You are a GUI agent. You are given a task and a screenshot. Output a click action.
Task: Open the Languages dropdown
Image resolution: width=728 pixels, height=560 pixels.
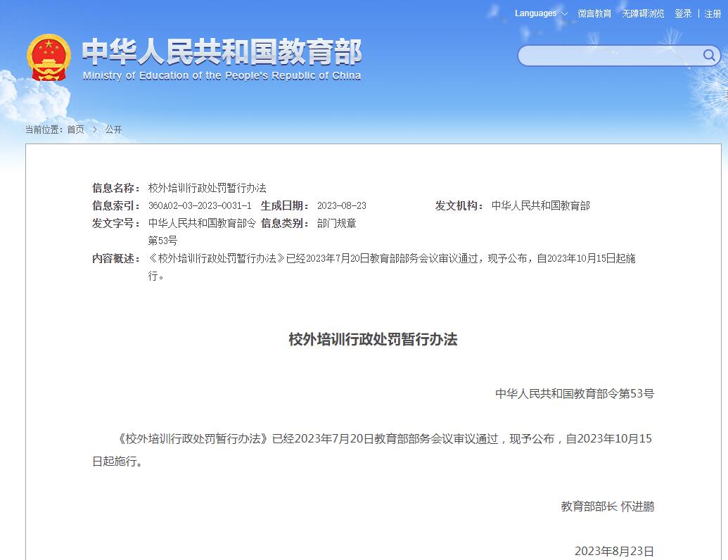pyautogui.click(x=541, y=13)
